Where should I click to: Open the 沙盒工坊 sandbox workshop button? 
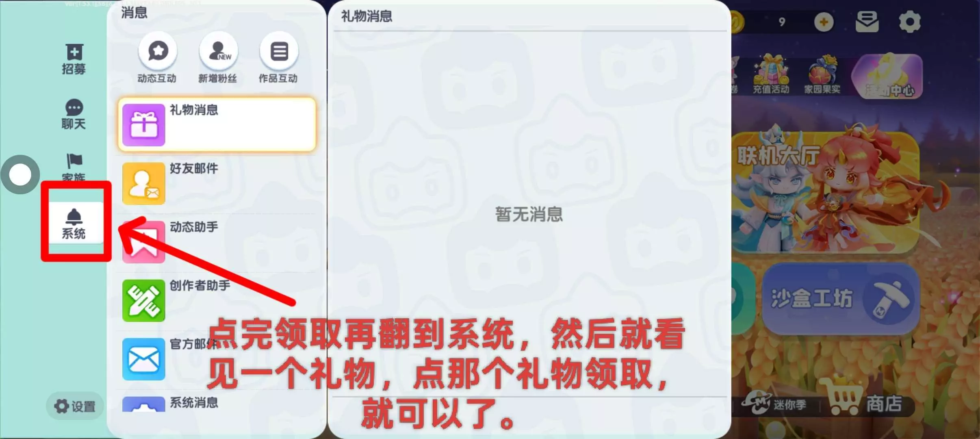pyautogui.click(x=841, y=299)
